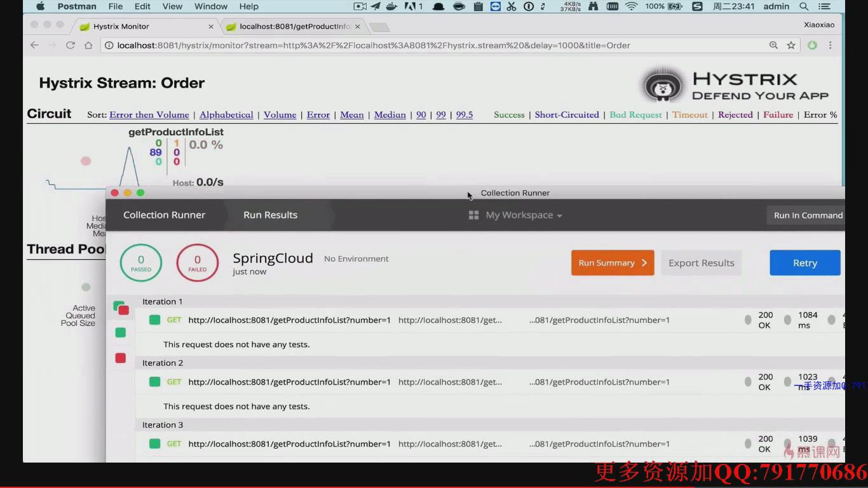Open a new browser tab
This screenshot has height=488, width=868.
(379, 27)
